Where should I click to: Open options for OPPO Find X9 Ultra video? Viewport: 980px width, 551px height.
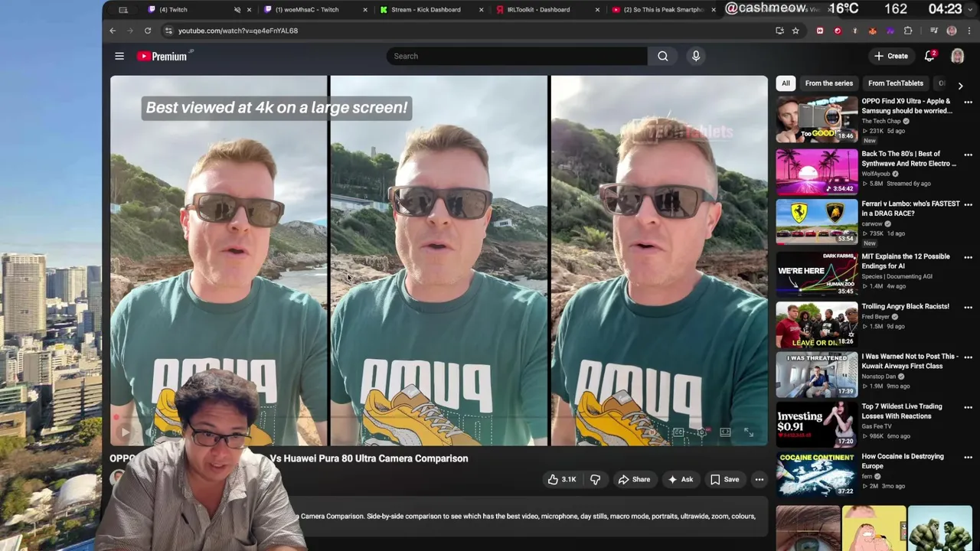click(968, 103)
